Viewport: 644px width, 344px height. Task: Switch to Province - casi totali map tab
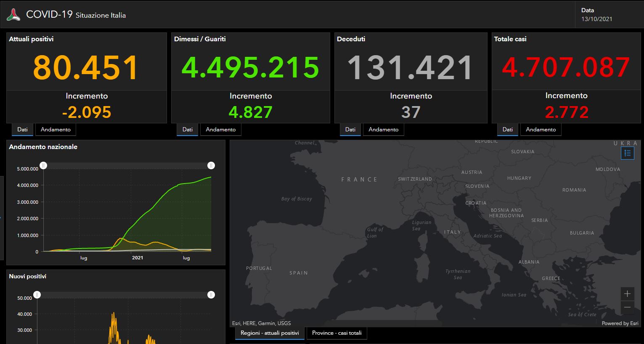pos(337,333)
